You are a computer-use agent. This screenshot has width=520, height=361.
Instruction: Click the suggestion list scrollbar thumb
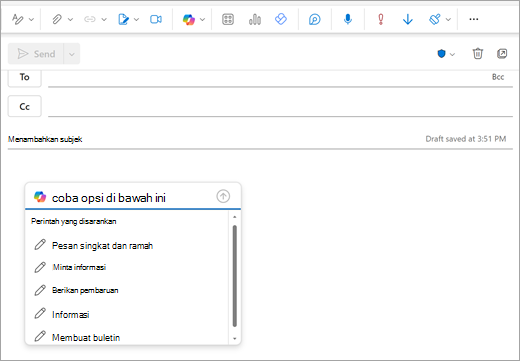click(x=234, y=276)
